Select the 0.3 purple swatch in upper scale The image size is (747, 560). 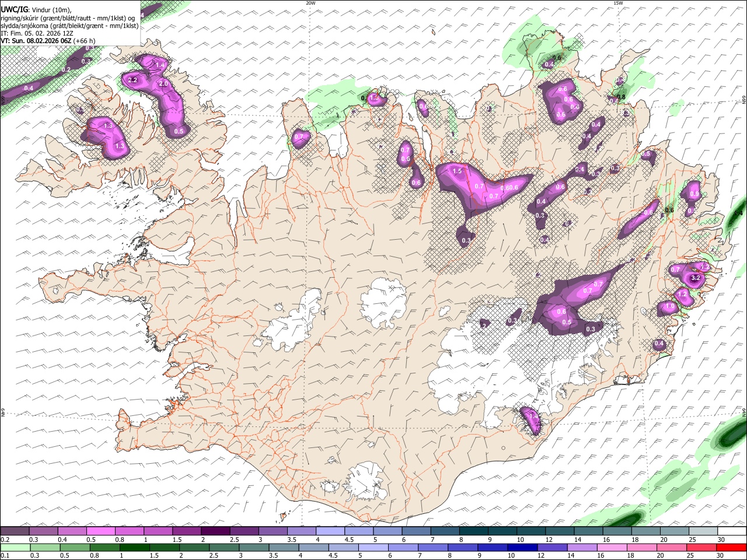(43, 531)
